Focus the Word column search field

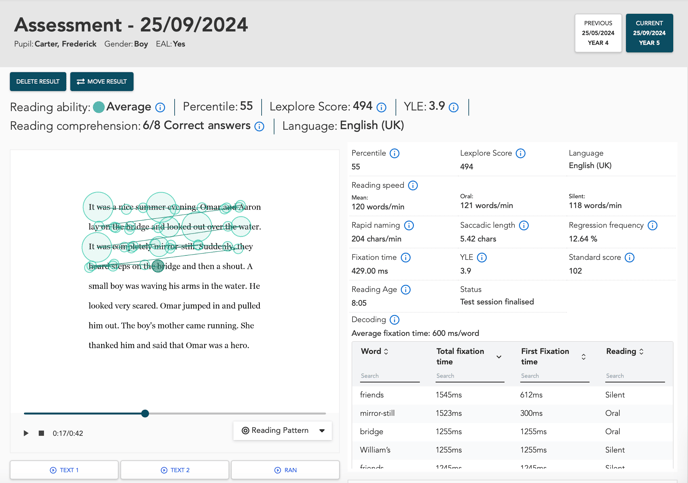pyautogui.click(x=390, y=376)
